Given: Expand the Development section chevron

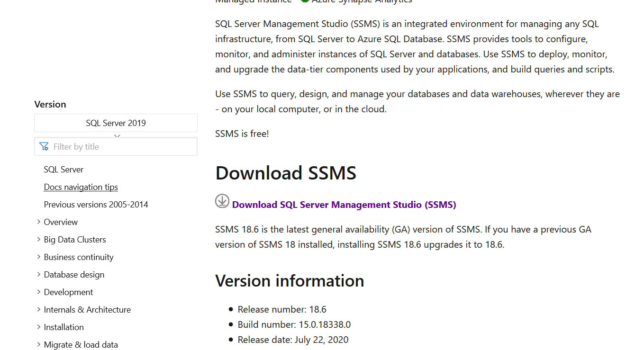Looking at the screenshot, I should [38, 292].
